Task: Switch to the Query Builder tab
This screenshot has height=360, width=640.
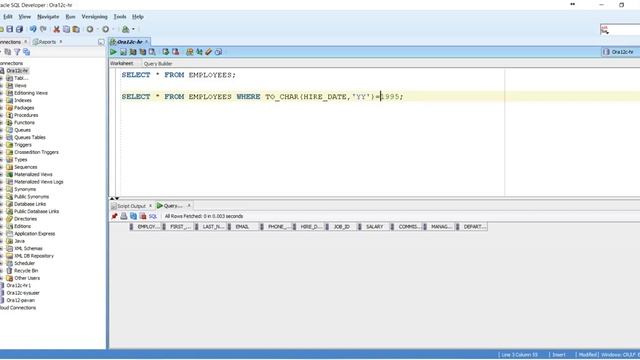Action: 158,64
